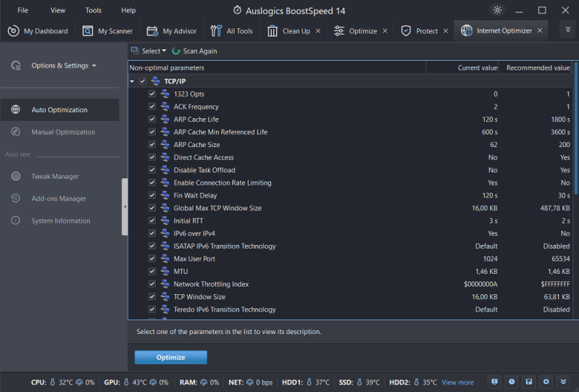Select the Global Max TCP Window Size row
The width and height of the screenshot is (579, 392).
(350, 208)
